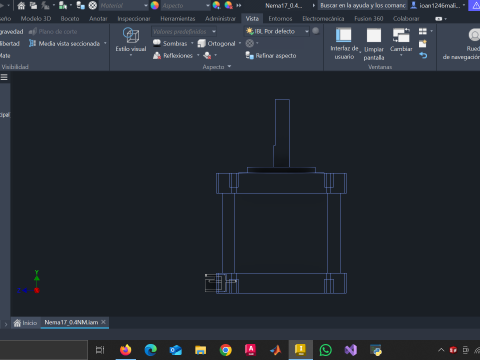This screenshot has height=360, width=480.
Task: Expand the Aspecto panel title arrow
Action: pyautogui.click(x=229, y=67)
